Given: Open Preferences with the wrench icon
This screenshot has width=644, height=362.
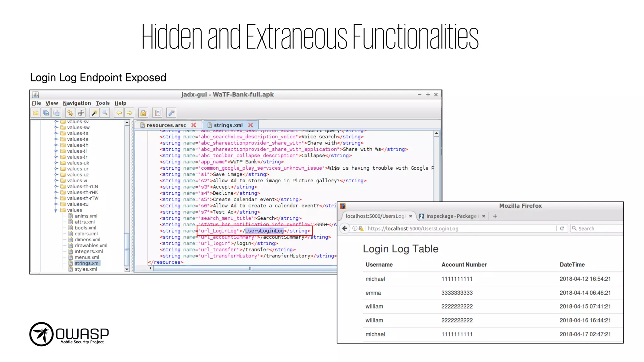Looking at the screenshot, I should pos(171,113).
